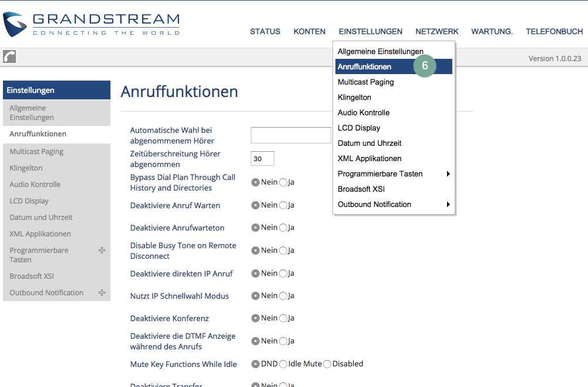Open the TELEFONBUCH menu
Screen dimensions: 588x387
coord(555,32)
